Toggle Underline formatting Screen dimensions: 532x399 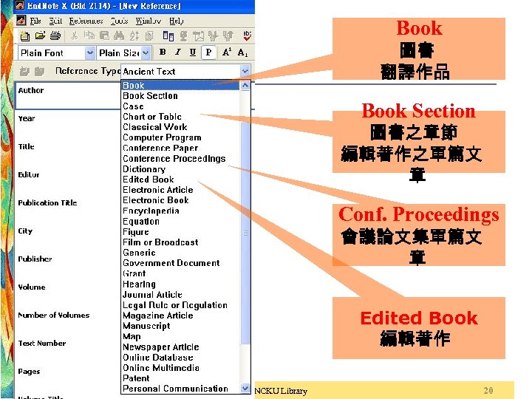pyautogui.click(x=193, y=52)
